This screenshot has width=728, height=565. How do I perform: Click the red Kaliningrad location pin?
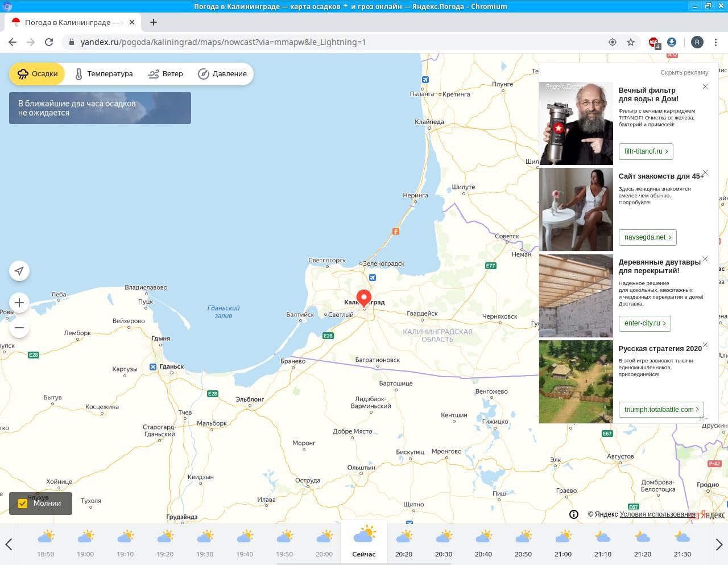click(x=364, y=298)
